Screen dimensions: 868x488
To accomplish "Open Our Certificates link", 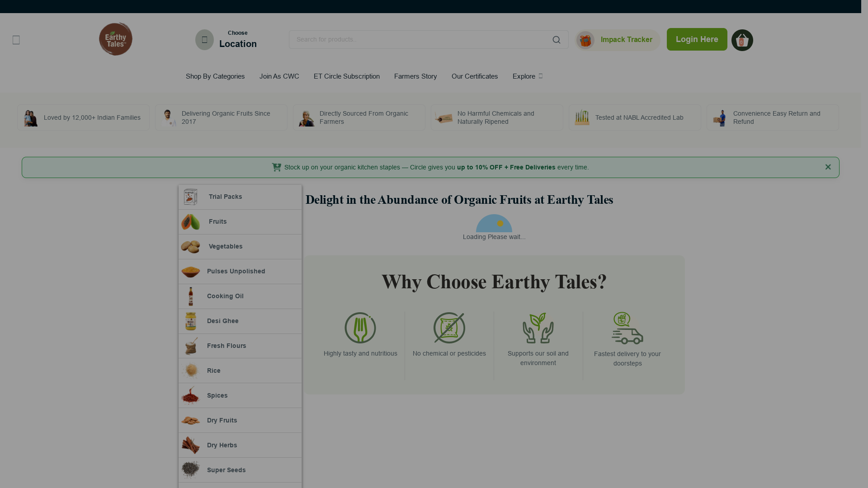I will click(x=474, y=76).
